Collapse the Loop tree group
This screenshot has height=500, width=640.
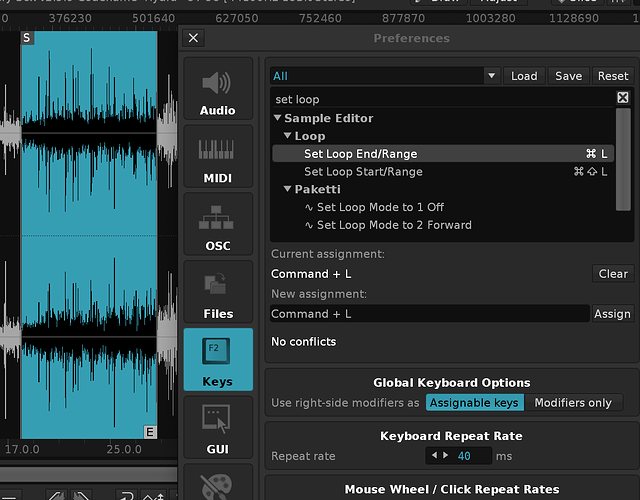click(x=287, y=136)
